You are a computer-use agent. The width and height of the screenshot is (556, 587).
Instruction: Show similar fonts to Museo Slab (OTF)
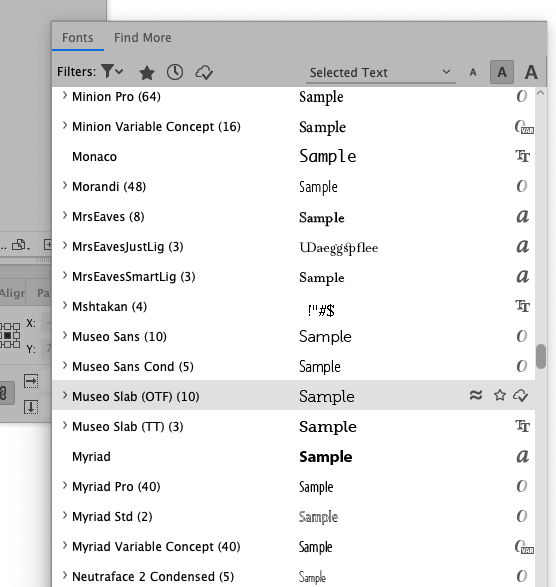click(x=476, y=395)
